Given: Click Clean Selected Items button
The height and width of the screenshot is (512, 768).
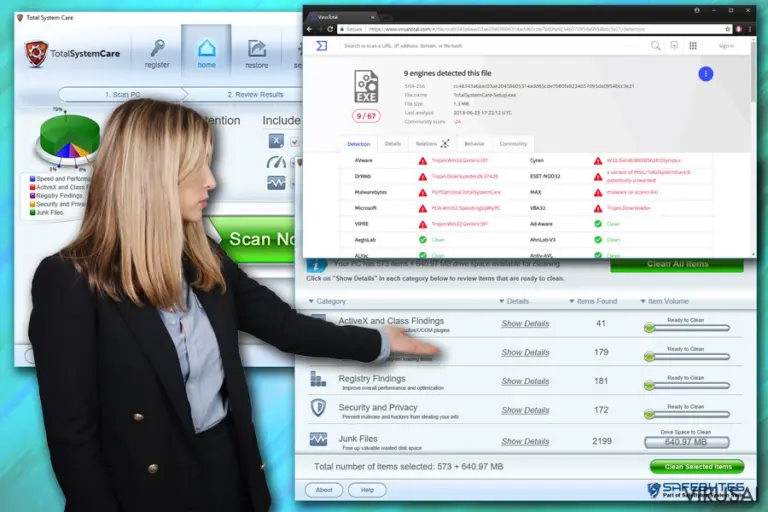Looking at the screenshot, I should pos(697,466).
